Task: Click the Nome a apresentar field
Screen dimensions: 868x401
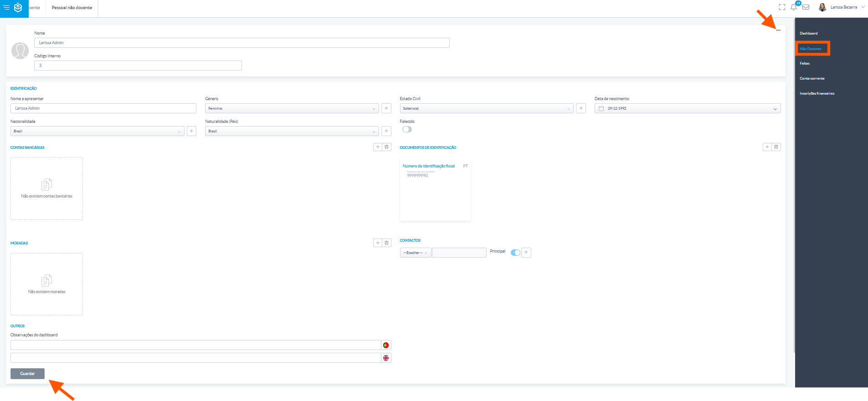Action: click(x=103, y=108)
